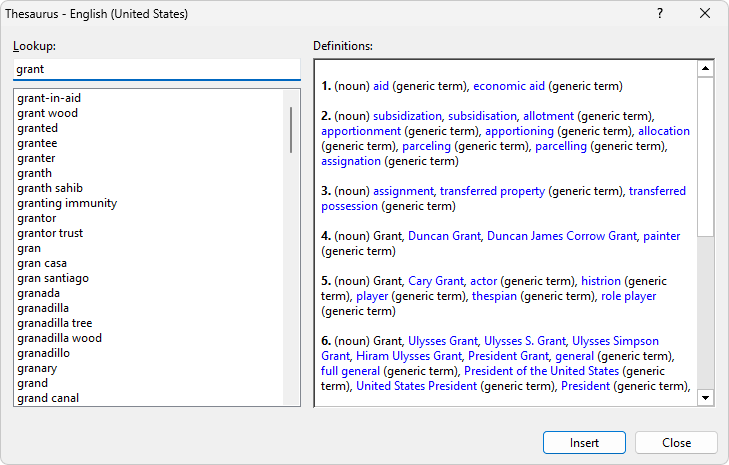The image size is (729, 465).
Task: Select 'grantor trust' in the list
Action: [149, 233]
